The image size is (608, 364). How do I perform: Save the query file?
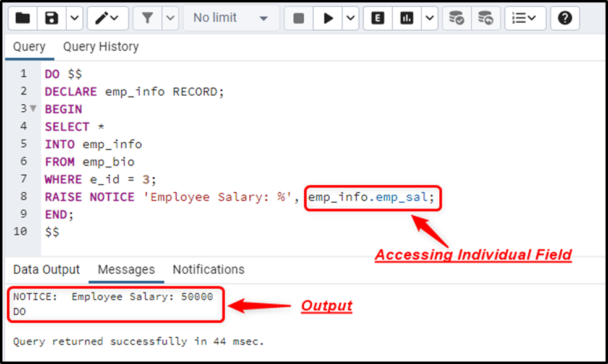click(x=51, y=18)
